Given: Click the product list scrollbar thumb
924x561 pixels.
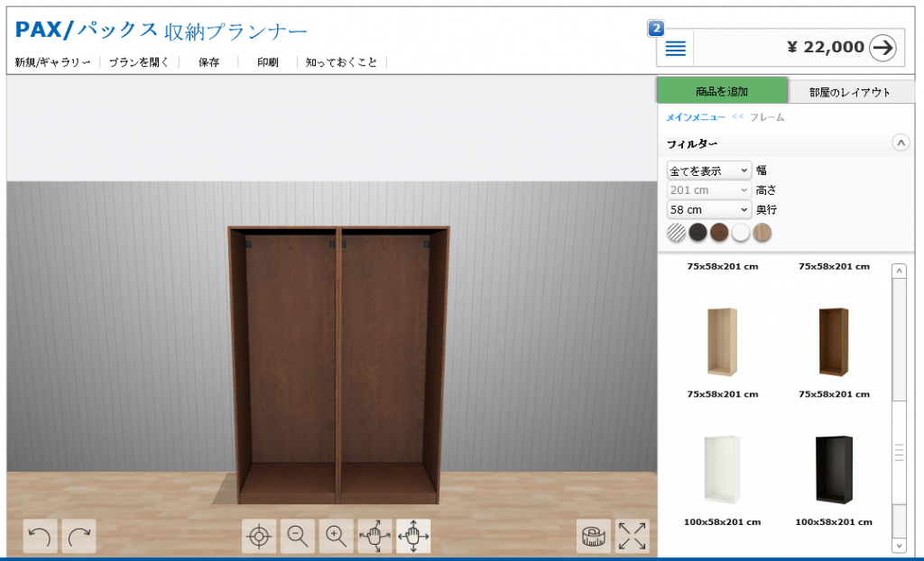Looking at the screenshot, I should (899, 453).
